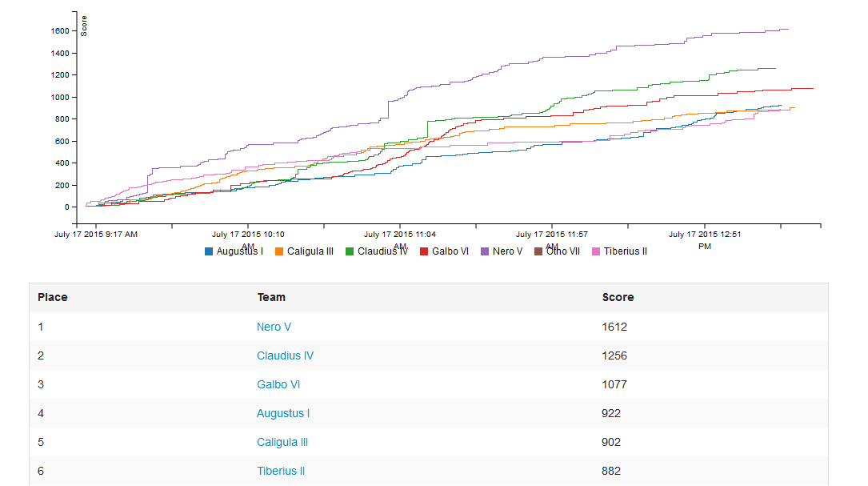Click the Augustus I legend label
The image size is (868, 486).
click(x=240, y=251)
